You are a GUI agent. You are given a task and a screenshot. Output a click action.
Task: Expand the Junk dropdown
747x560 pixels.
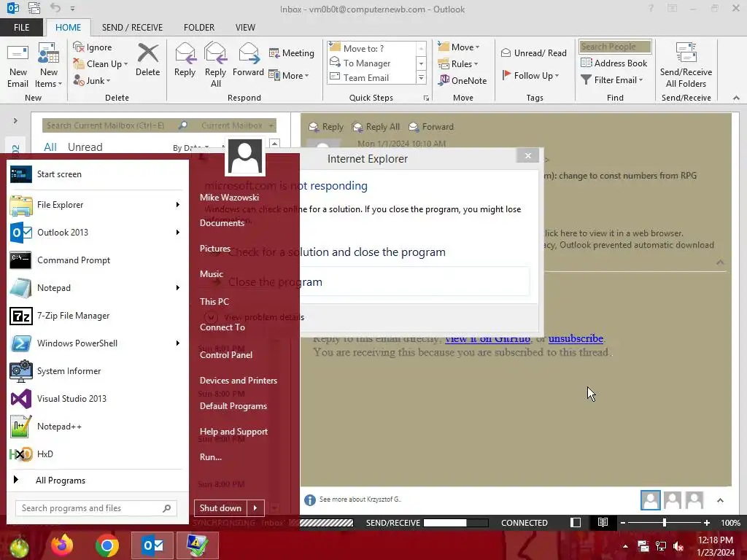tap(108, 81)
